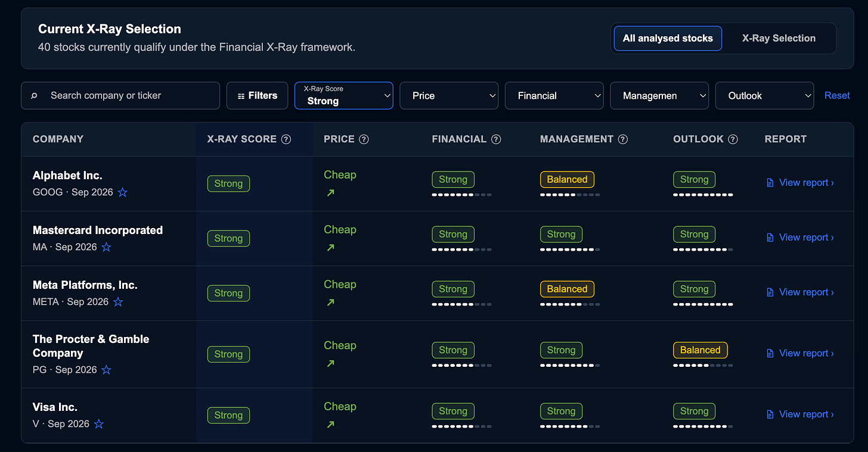Open Procter & Gamble's View report link
The height and width of the screenshot is (452, 868).
(799, 353)
